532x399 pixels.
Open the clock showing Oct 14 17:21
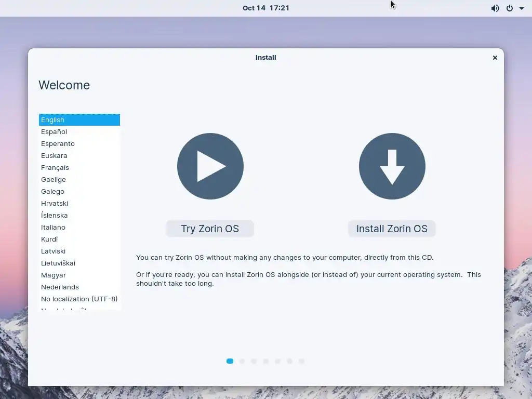click(266, 8)
